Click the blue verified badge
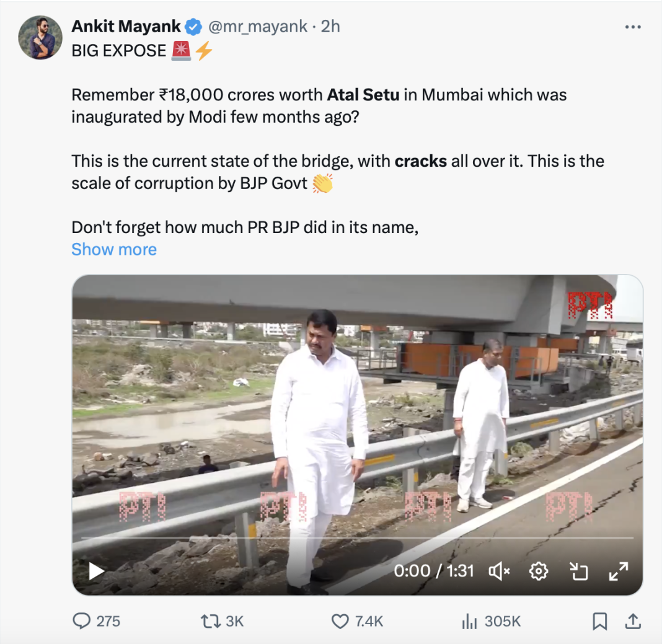 click(194, 27)
